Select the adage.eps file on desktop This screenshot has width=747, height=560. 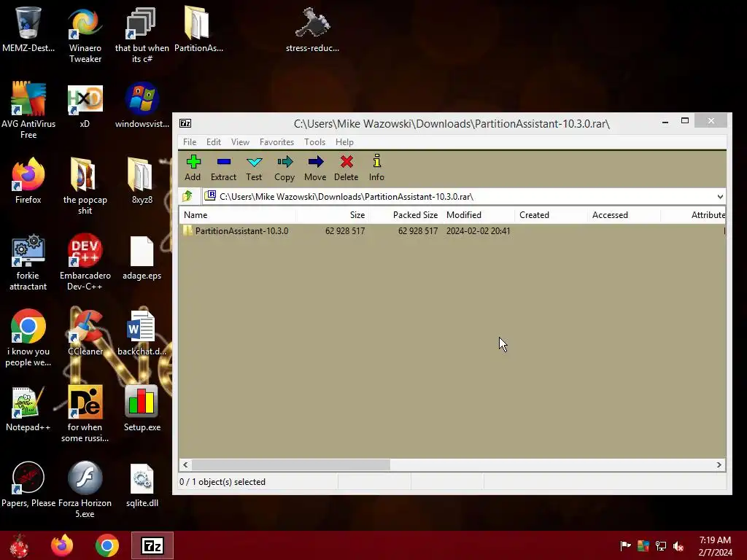coord(142,257)
